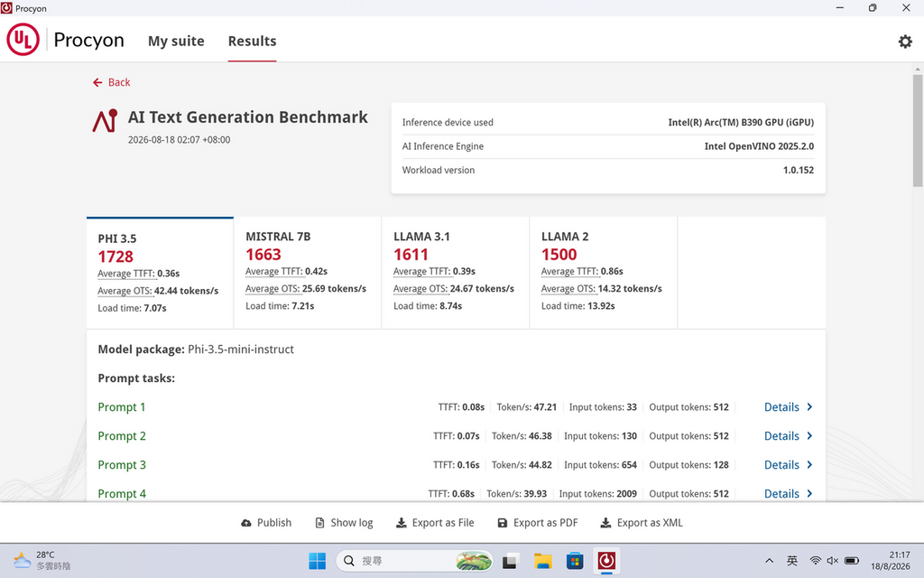The width and height of the screenshot is (924, 578).
Task: Open the taskbar clock showing 21:17
Action: (x=891, y=561)
